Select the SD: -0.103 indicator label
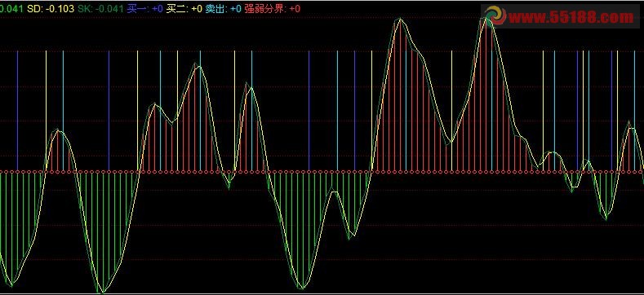The width and height of the screenshot is (644, 295). (51, 9)
